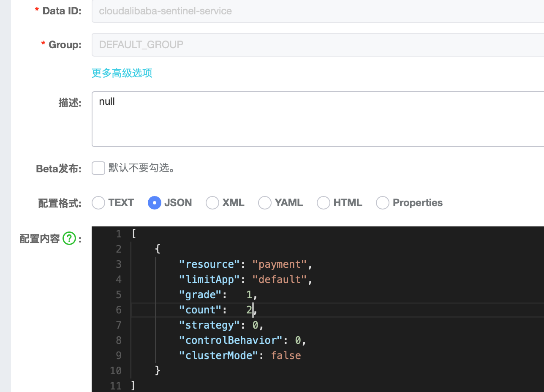This screenshot has width=544, height=392.
Task: Click the "count" key on line 6
Action: tap(200, 310)
